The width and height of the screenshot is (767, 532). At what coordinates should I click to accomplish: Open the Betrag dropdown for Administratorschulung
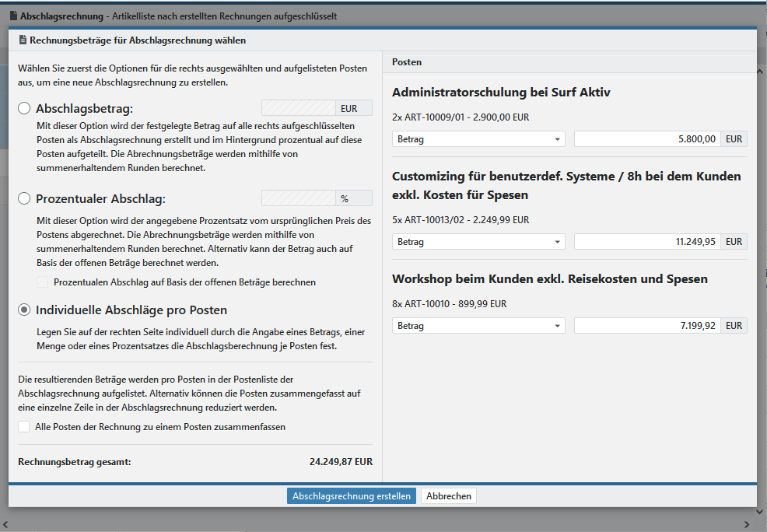478,139
